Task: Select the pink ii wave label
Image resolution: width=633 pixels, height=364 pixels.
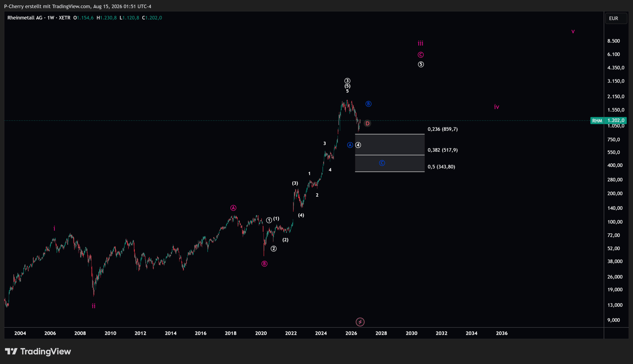Action: point(93,306)
